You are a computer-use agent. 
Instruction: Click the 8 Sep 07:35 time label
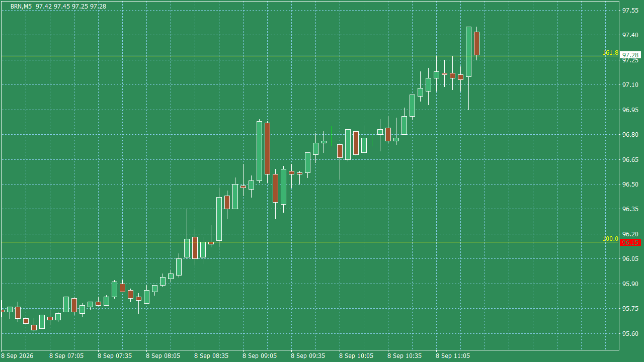(115, 356)
